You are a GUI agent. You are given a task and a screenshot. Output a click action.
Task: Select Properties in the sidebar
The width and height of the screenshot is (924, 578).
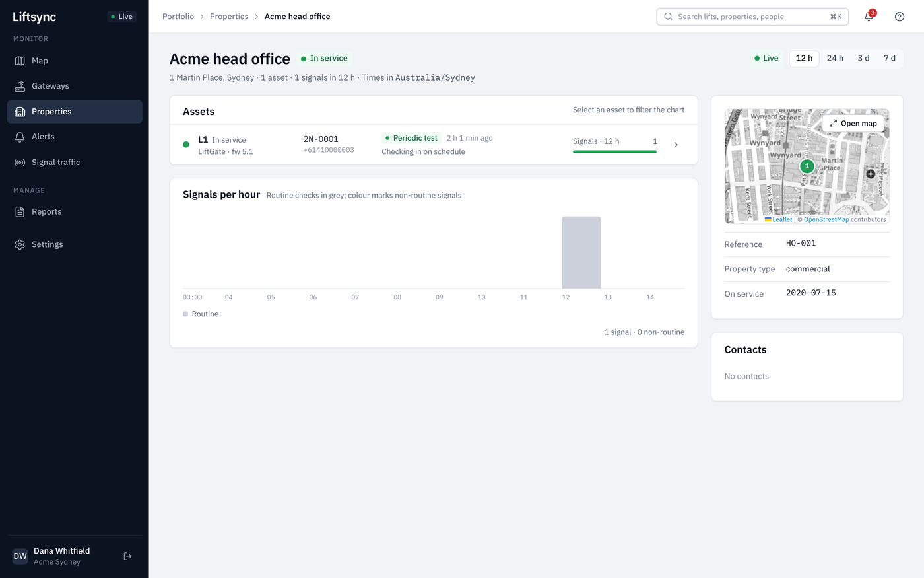coord(75,112)
